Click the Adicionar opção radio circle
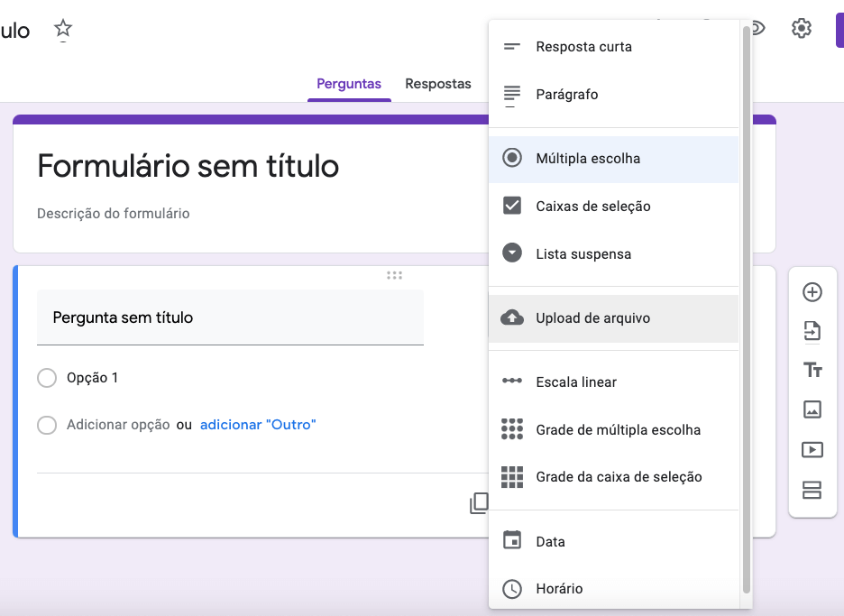 click(47, 425)
